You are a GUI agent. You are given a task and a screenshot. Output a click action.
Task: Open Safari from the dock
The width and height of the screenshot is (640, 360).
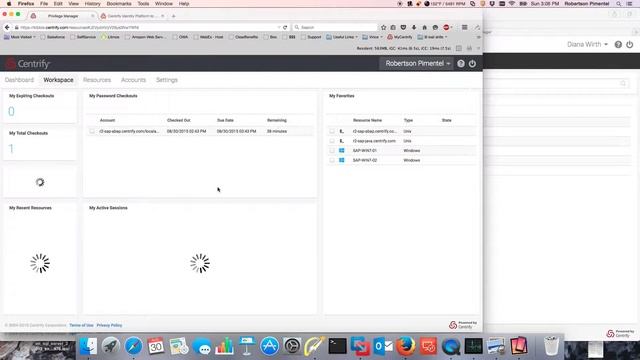click(x=133, y=347)
